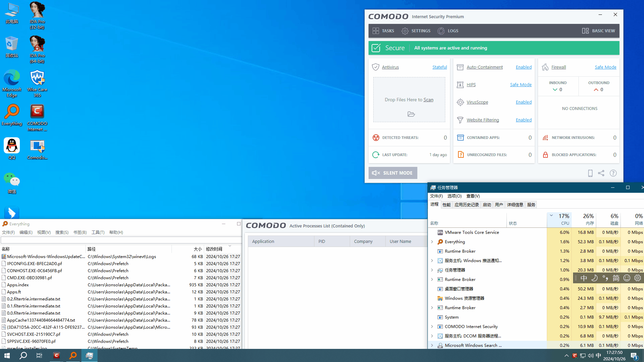
Task: Open COMODO help question mark icon
Action: [x=613, y=173]
